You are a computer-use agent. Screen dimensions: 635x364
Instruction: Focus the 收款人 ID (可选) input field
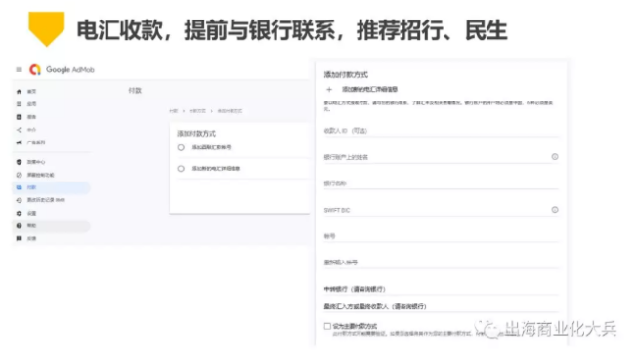441,131
